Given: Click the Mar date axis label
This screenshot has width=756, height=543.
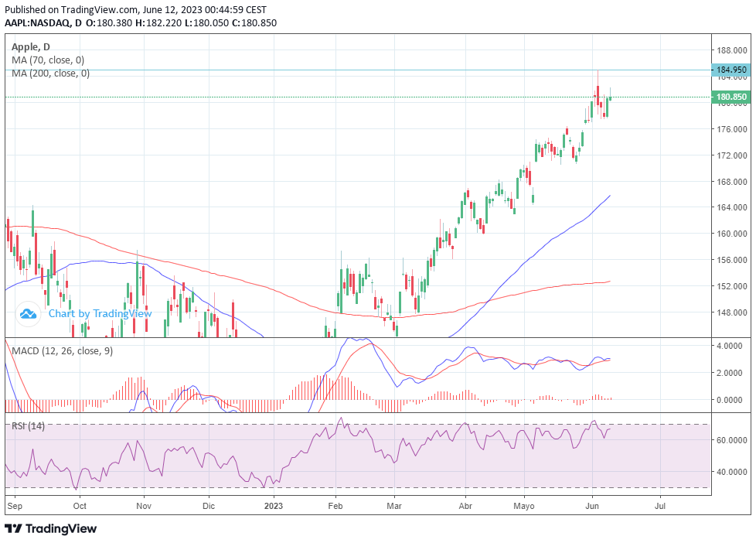Looking at the screenshot, I should click(394, 506).
